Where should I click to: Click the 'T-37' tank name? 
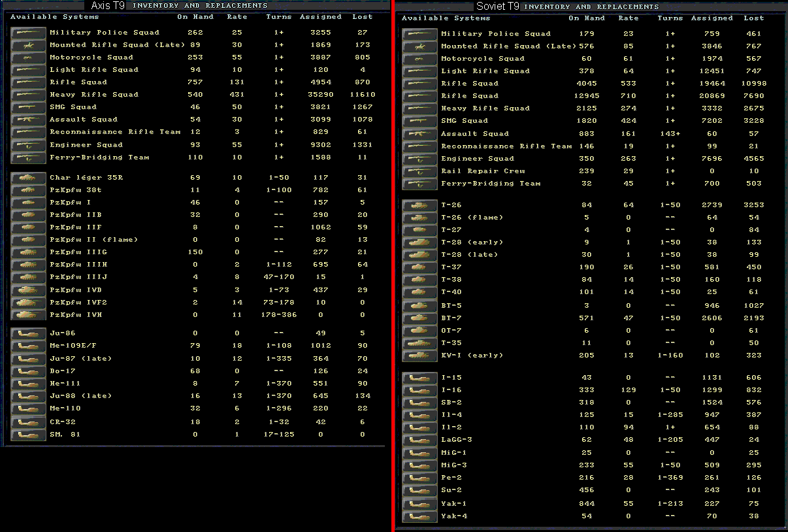point(451,267)
